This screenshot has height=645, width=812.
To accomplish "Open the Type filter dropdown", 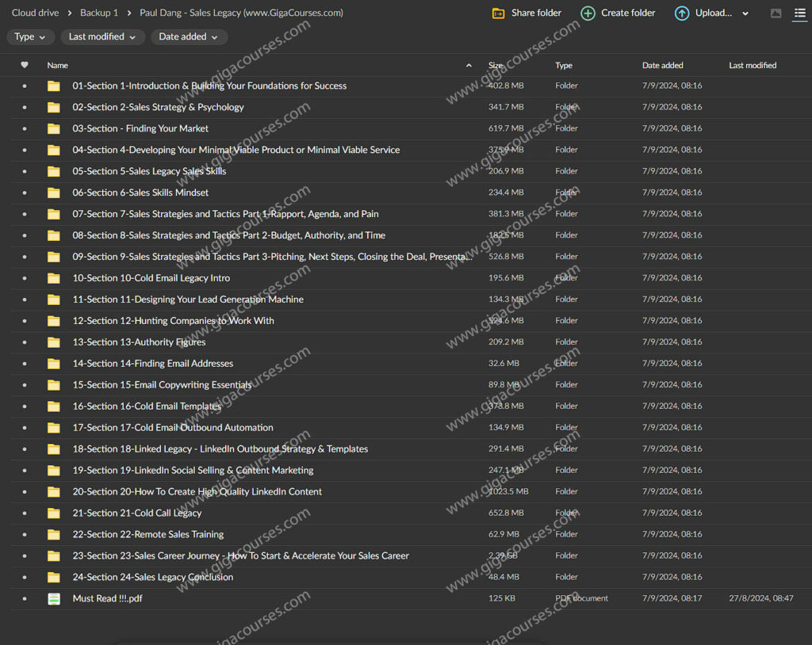I will point(30,37).
